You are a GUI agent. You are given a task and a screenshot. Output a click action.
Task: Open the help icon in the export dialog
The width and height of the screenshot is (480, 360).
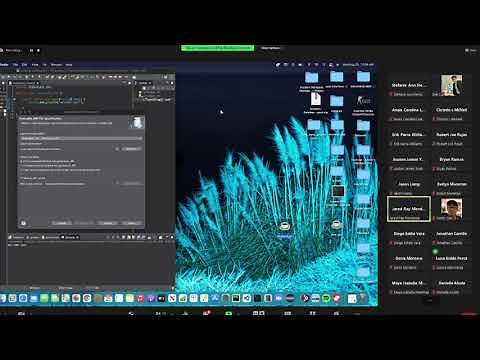pyautogui.click(x=23, y=223)
